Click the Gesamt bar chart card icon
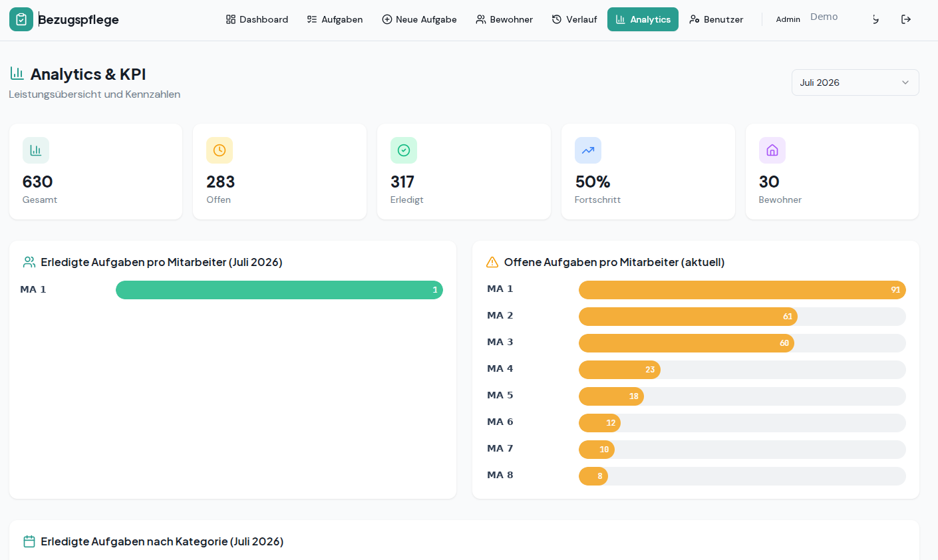 36,150
